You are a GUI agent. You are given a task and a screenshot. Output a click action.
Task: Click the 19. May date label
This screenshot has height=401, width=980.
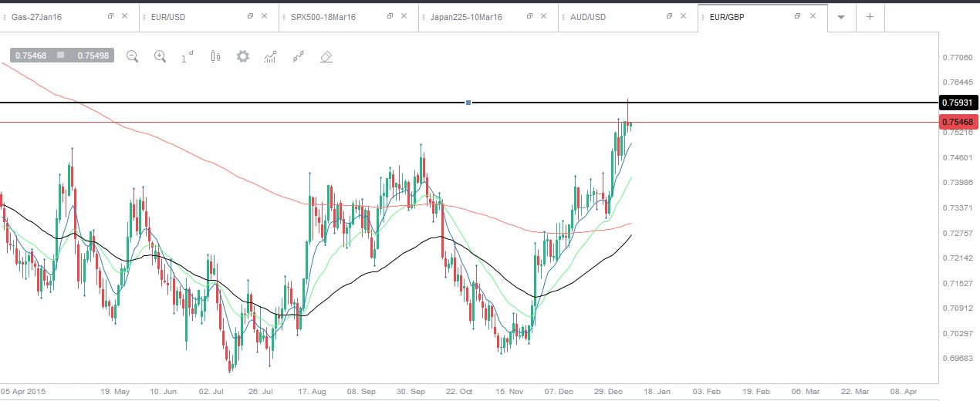point(115,392)
